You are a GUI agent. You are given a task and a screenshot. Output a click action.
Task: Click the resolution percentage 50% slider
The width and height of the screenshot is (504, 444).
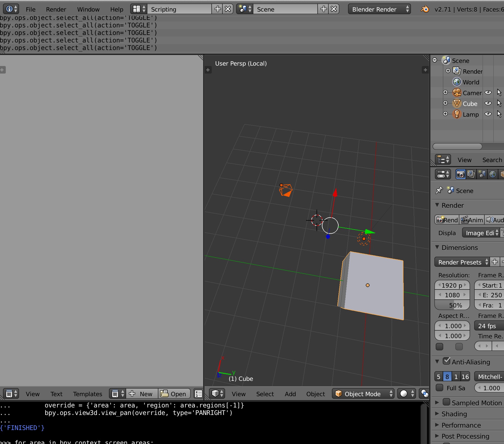tap(452, 305)
